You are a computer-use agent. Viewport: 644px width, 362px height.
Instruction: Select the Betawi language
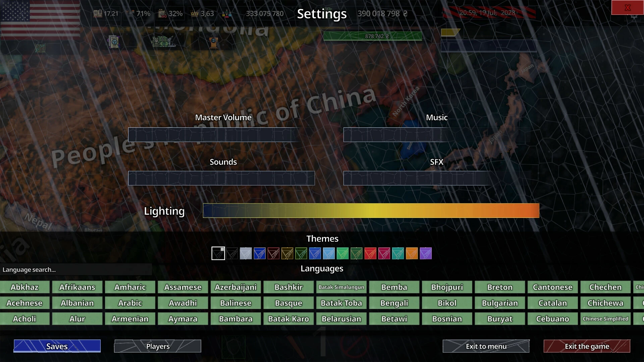click(x=394, y=319)
